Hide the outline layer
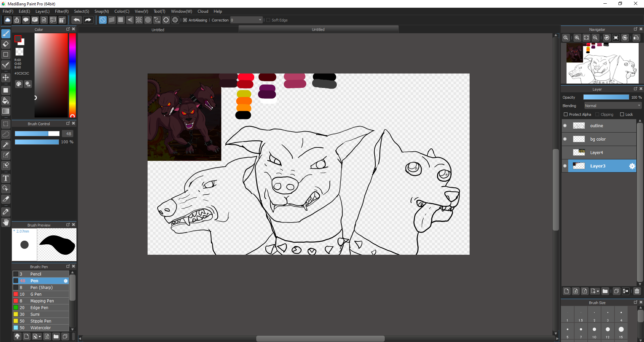This screenshot has height=342, width=644. click(565, 126)
